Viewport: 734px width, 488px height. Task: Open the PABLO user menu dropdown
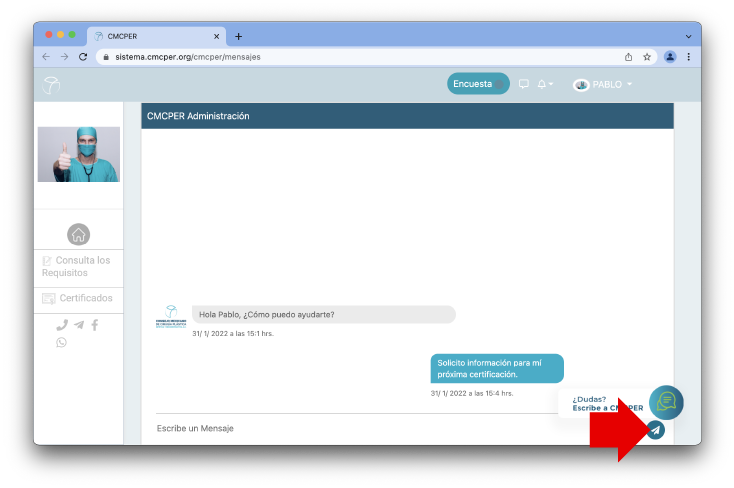point(602,85)
